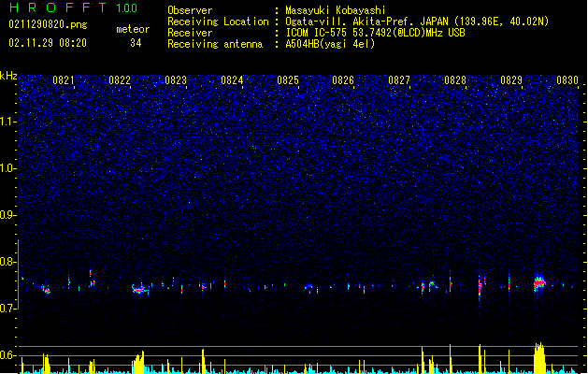
Task: Click the "Receiving antenna" label
Action: pos(215,44)
